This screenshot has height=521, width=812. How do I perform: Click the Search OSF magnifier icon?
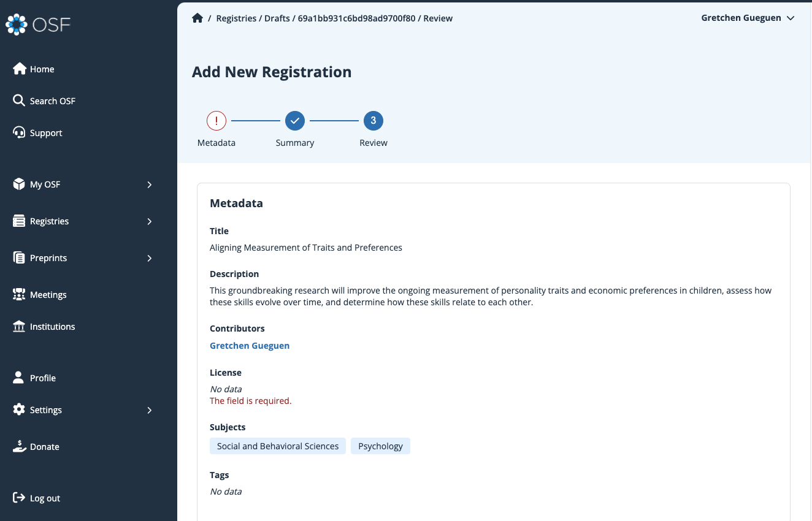19,101
